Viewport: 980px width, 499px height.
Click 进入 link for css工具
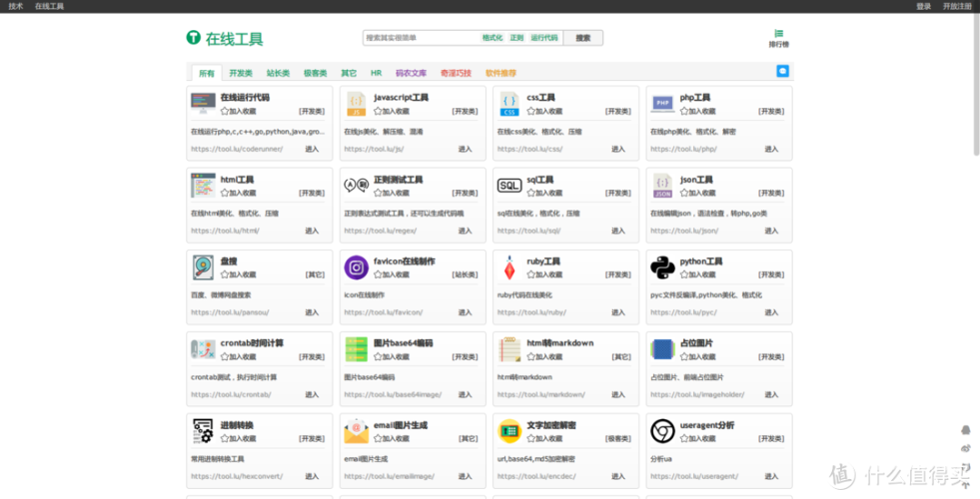click(618, 150)
